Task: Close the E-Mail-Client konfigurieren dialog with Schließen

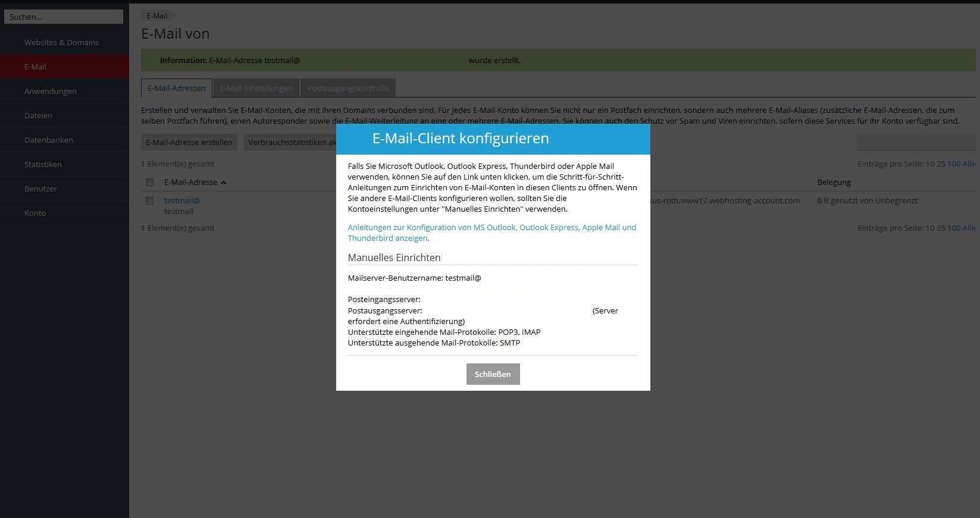Action: coord(493,374)
